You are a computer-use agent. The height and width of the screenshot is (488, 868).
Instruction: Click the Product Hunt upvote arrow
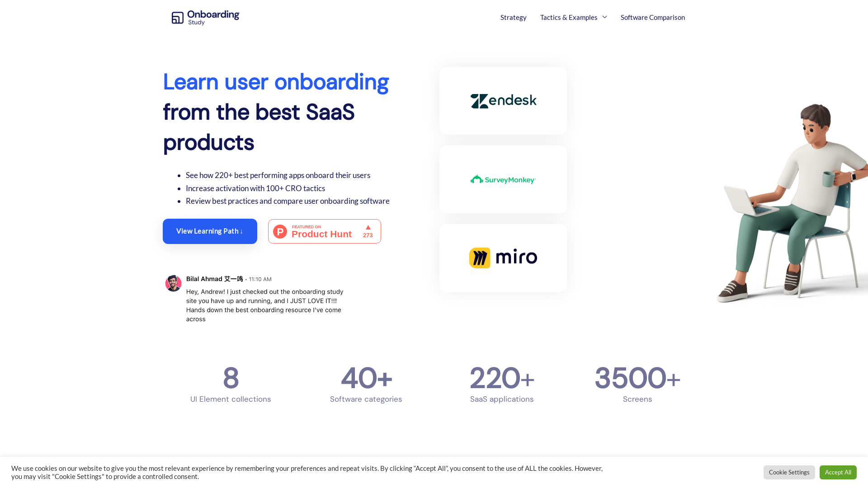pos(368,227)
